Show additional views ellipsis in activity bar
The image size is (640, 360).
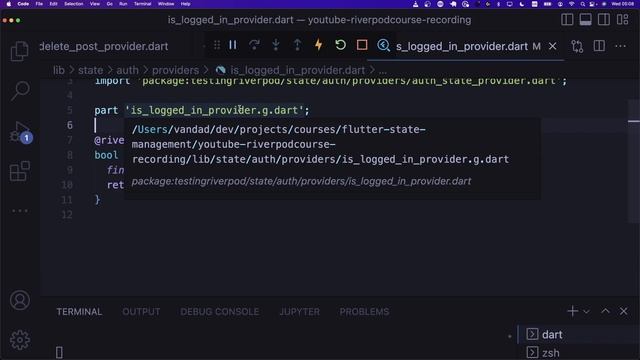click(20, 211)
